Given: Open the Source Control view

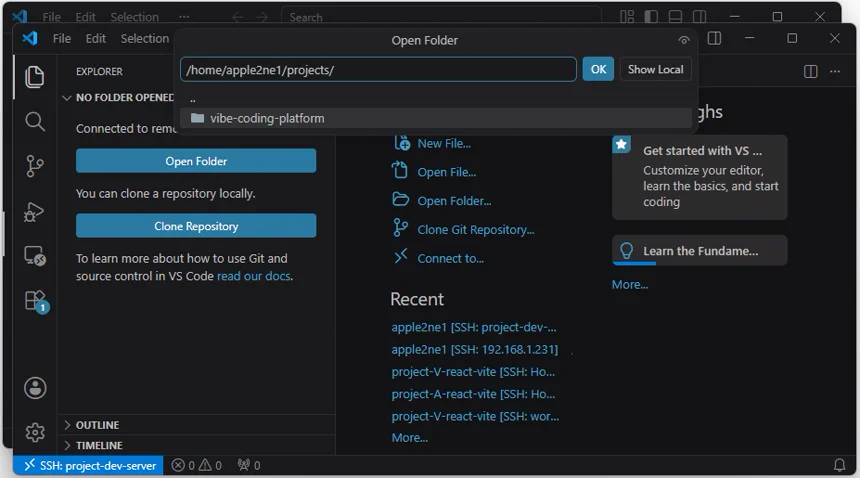Looking at the screenshot, I should pyautogui.click(x=35, y=166).
